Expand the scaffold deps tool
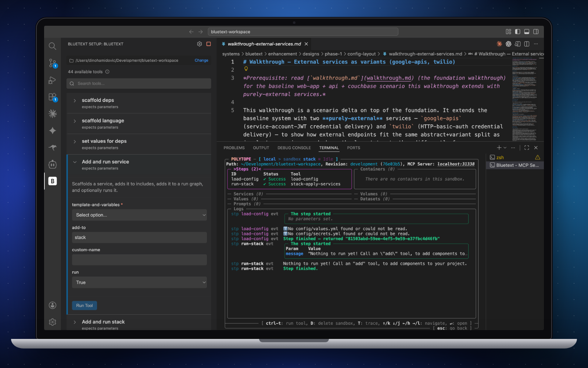 point(139,103)
